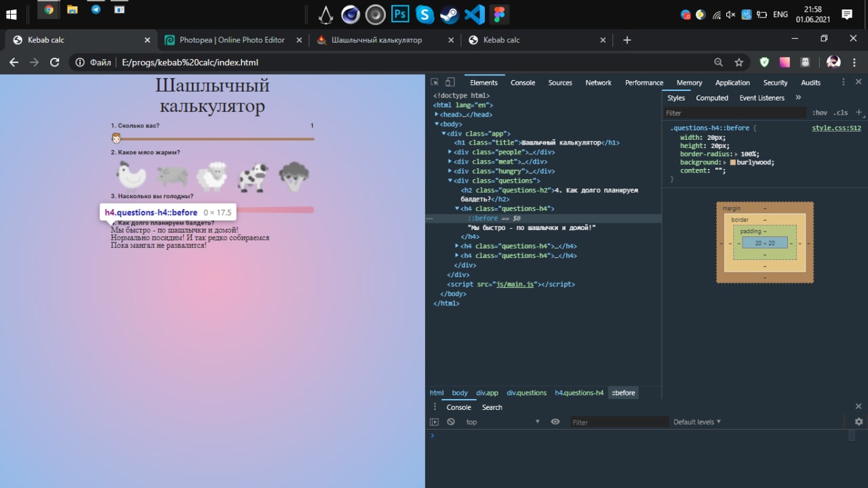Expand the div class people node
868x488 pixels.
pos(450,152)
